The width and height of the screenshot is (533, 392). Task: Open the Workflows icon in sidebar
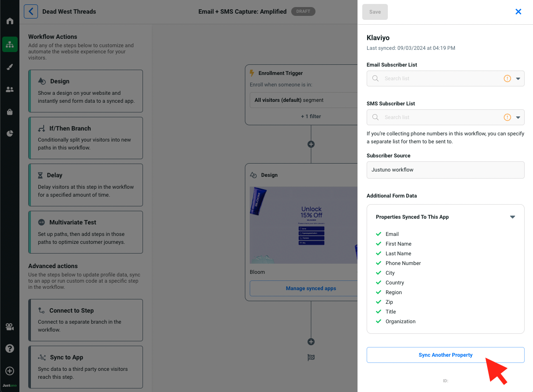10,44
